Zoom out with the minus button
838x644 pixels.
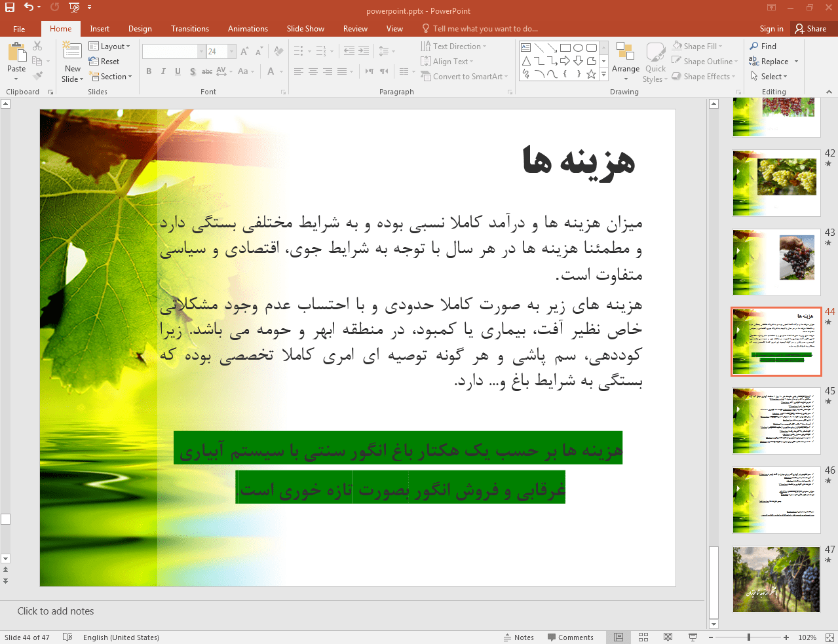711,637
